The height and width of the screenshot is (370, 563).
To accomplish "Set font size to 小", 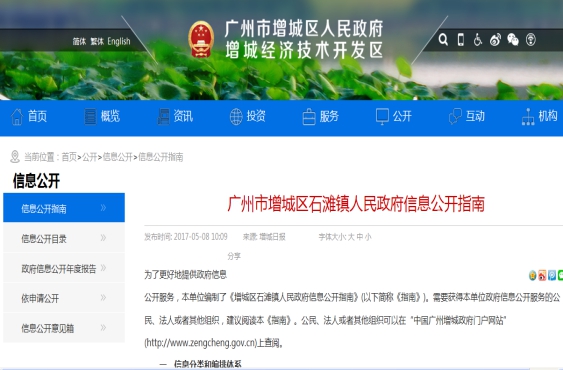I will coord(368,237).
